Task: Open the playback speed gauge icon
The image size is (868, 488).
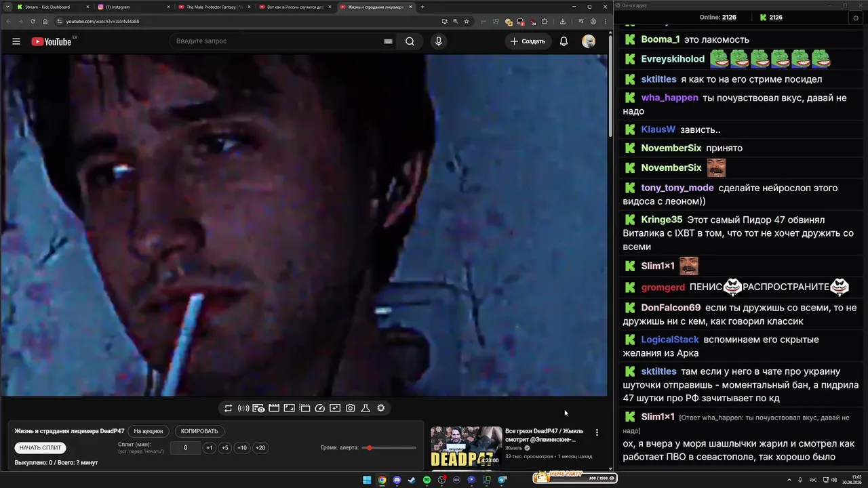Action: click(x=320, y=408)
